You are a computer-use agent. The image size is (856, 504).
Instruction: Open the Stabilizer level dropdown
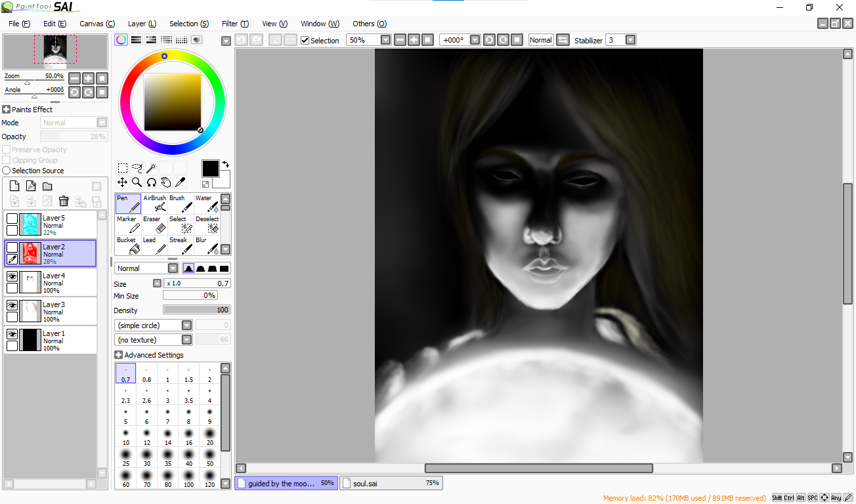631,40
